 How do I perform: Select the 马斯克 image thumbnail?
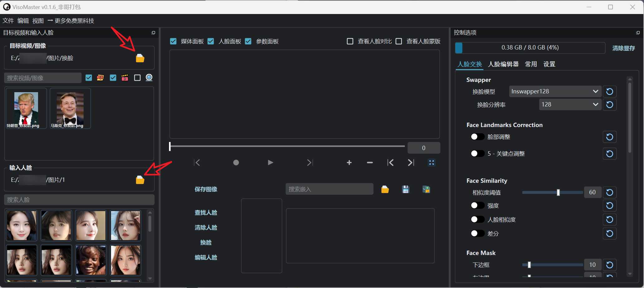click(70, 108)
